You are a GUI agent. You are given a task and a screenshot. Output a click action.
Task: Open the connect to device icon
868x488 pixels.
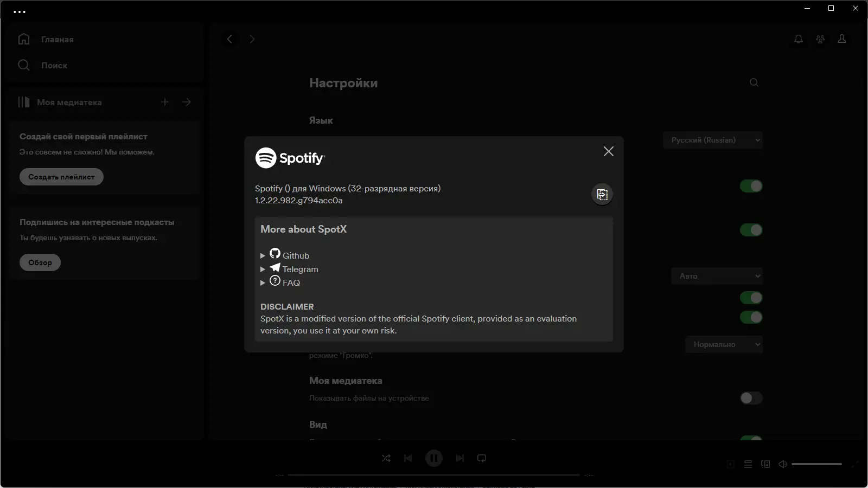765,464
